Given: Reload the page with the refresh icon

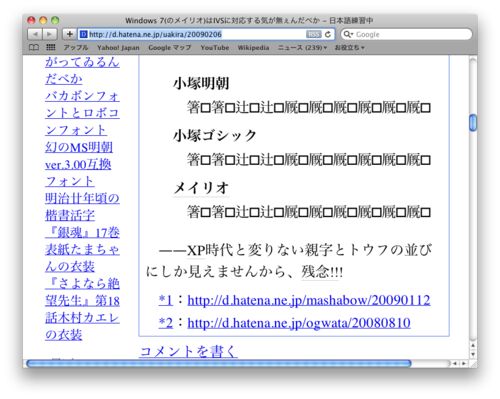Looking at the screenshot, I should point(328,34).
